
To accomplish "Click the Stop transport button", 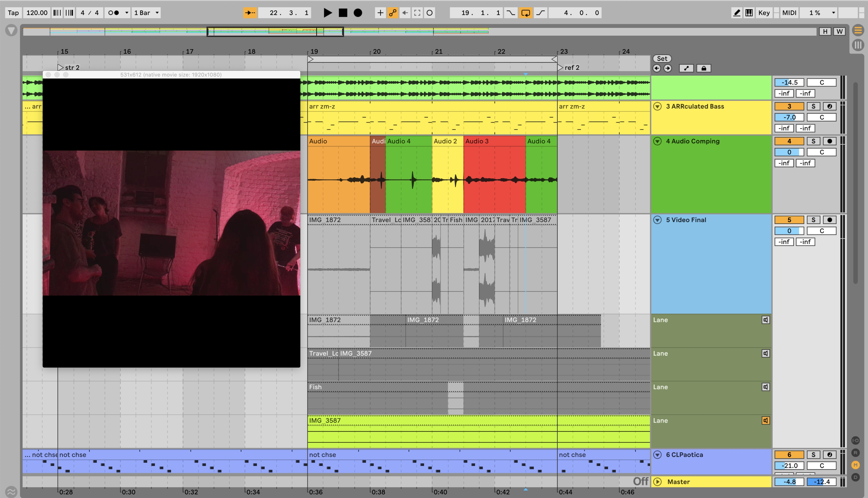I will tap(343, 13).
